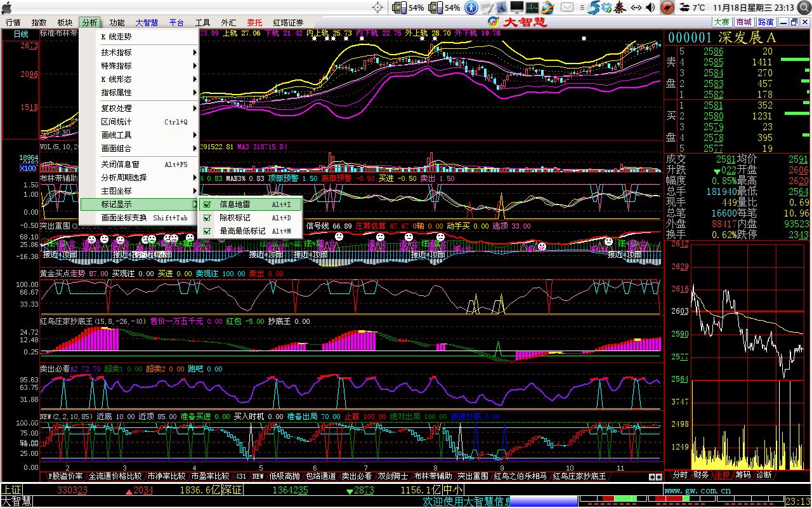812x508 pixels.
Task: Expand the K 线形态 submenu
Action: pyautogui.click(x=140, y=79)
